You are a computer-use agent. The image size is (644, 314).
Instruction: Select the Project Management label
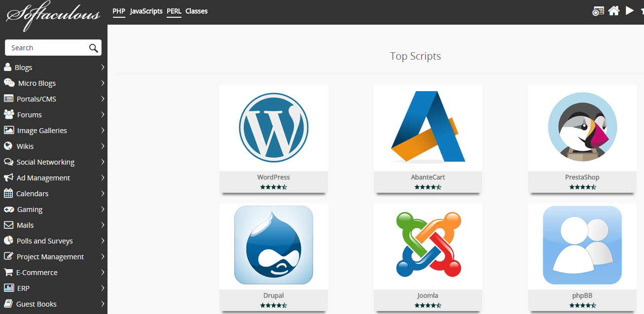click(x=50, y=256)
